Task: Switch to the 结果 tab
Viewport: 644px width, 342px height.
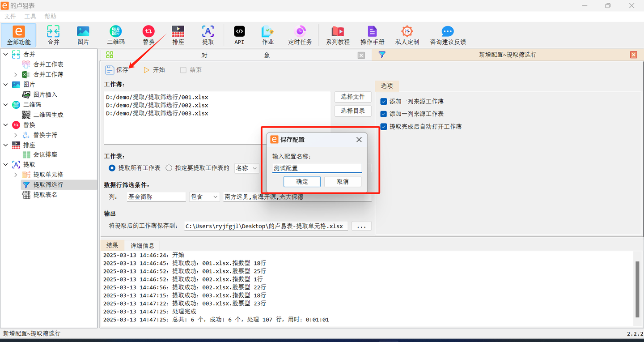Action: click(x=112, y=245)
